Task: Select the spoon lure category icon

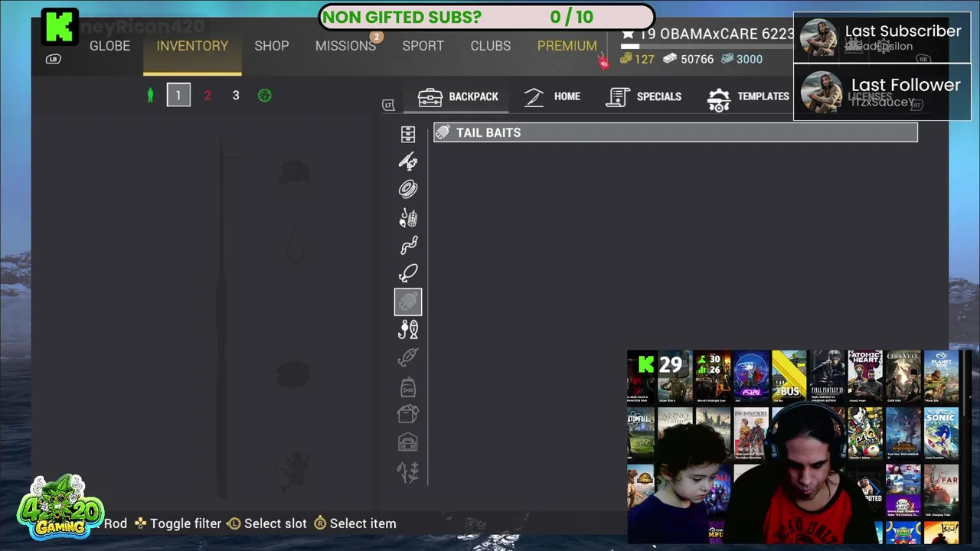Action: click(408, 273)
